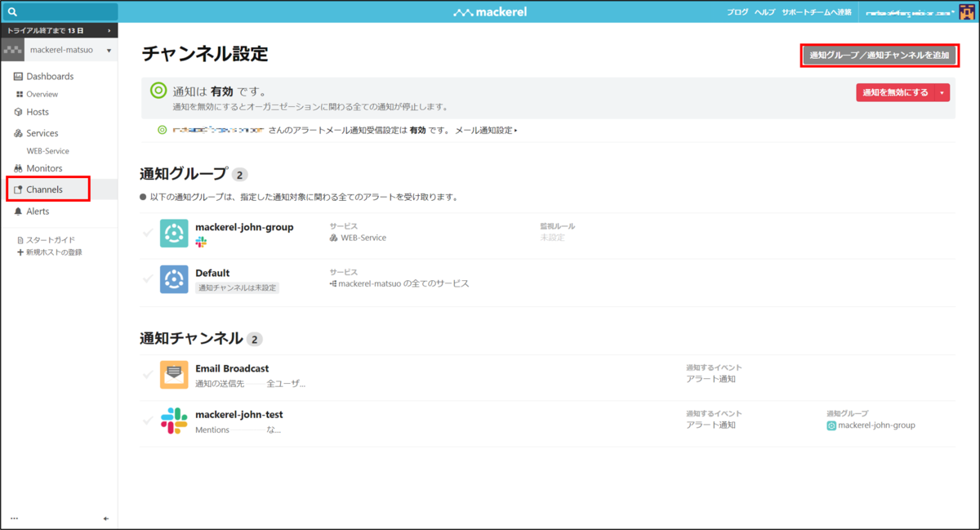The width and height of the screenshot is (980, 530).
Task: Click the Mackerel logo in the header
Action: 490,11
